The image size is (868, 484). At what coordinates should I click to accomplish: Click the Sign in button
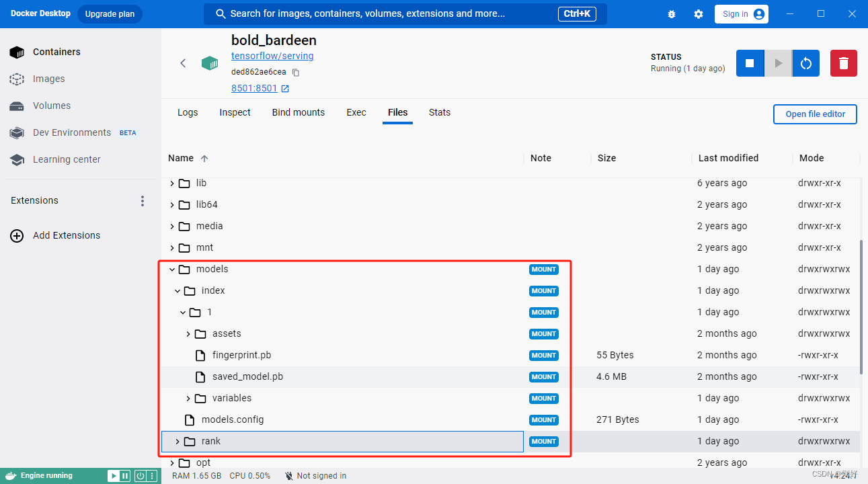coord(743,14)
